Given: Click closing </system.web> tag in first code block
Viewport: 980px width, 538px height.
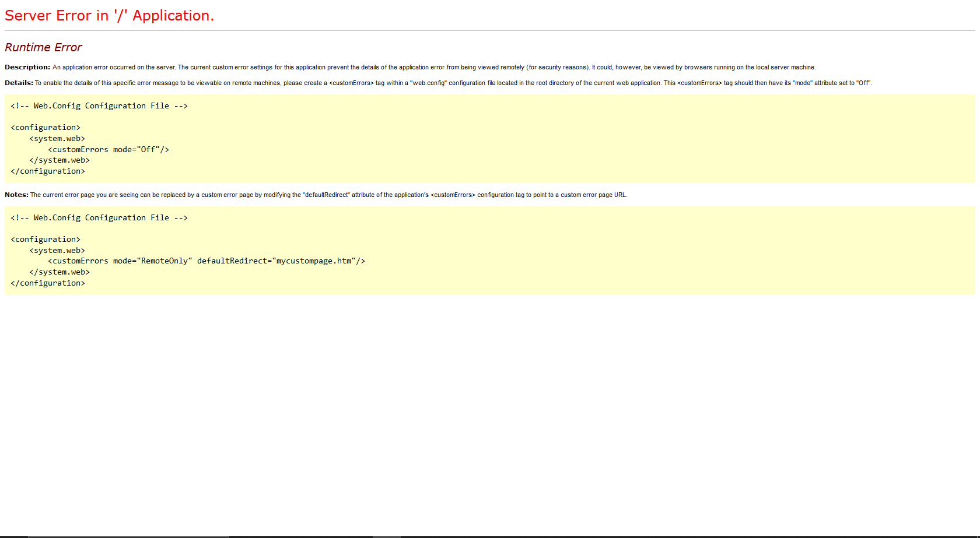Looking at the screenshot, I should (x=60, y=160).
